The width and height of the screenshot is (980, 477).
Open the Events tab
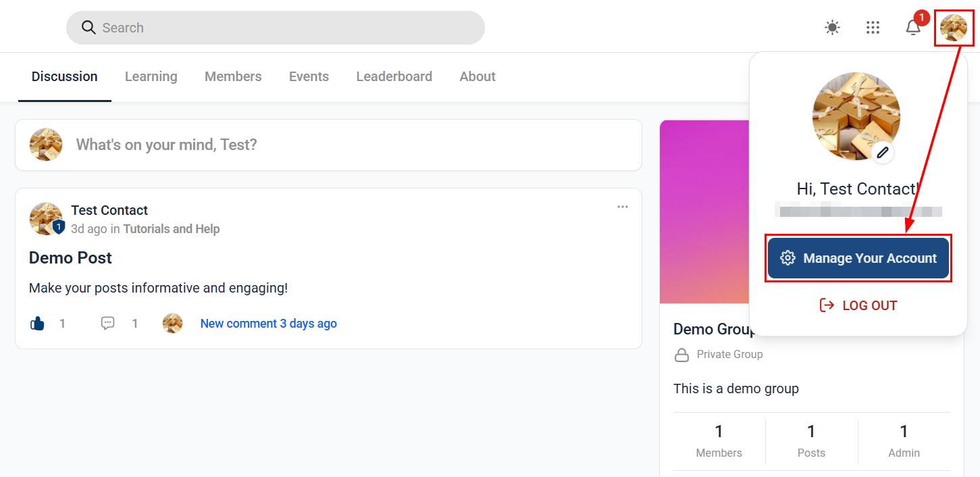tap(309, 76)
